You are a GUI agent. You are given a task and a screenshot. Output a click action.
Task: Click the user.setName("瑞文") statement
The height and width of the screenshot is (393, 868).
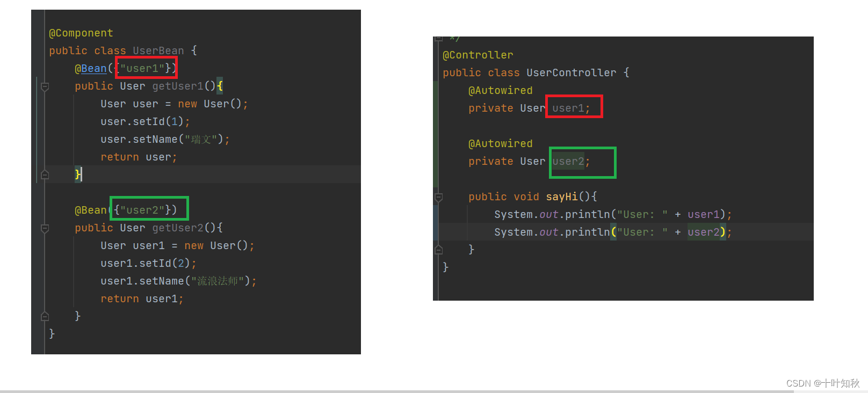[x=165, y=140]
